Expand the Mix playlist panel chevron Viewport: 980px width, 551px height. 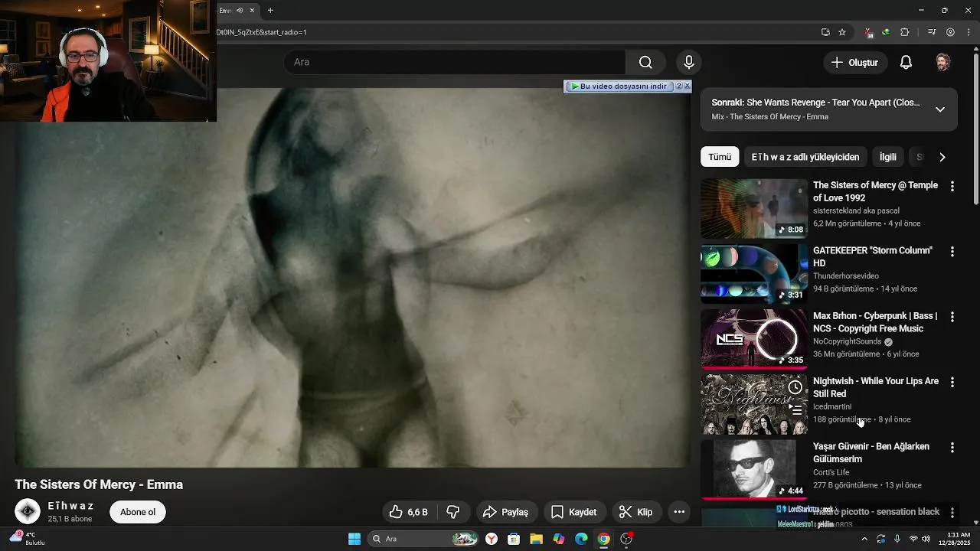pos(940,109)
